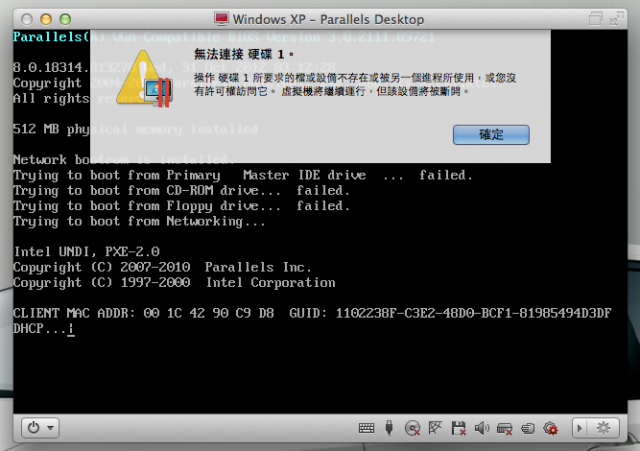Screen dimensions: 640x451
Task: Click the coherence window icon in title bar
Action: (x=596, y=19)
